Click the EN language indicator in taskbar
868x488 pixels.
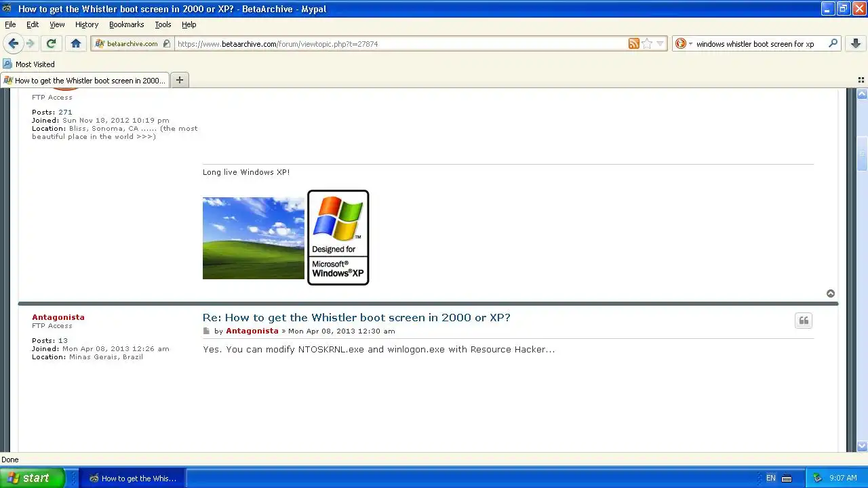(770, 478)
